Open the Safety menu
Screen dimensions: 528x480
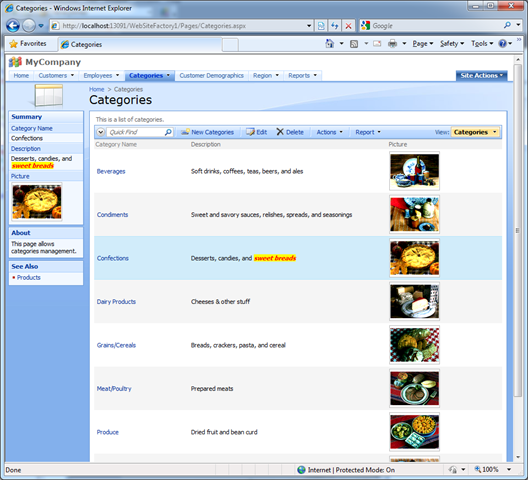(452, 44)
